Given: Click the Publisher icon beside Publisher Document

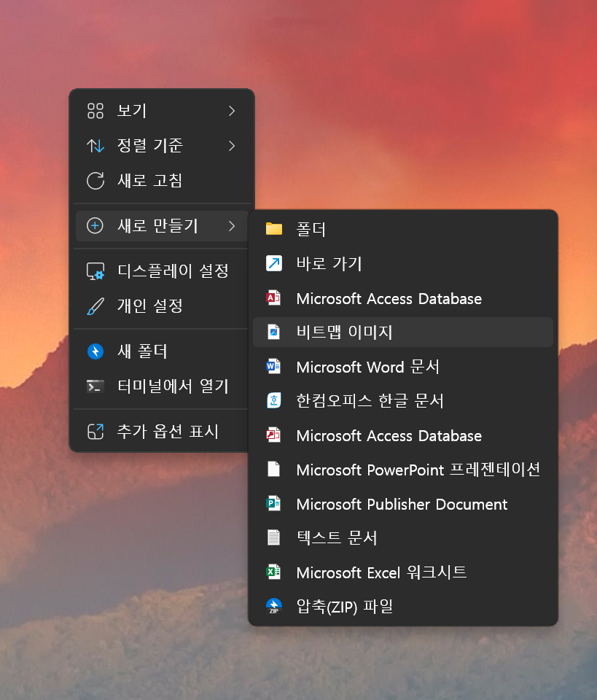Looking at the screenshot, I should [273, 504].
